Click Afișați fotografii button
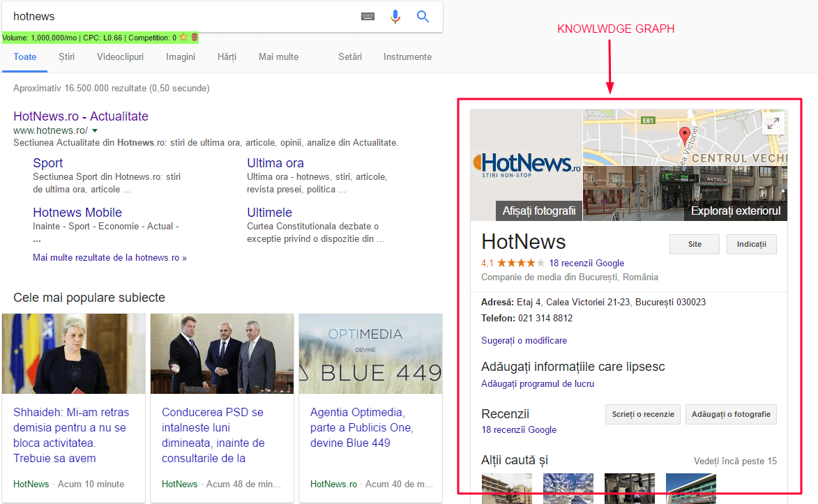 coord(539,211)
